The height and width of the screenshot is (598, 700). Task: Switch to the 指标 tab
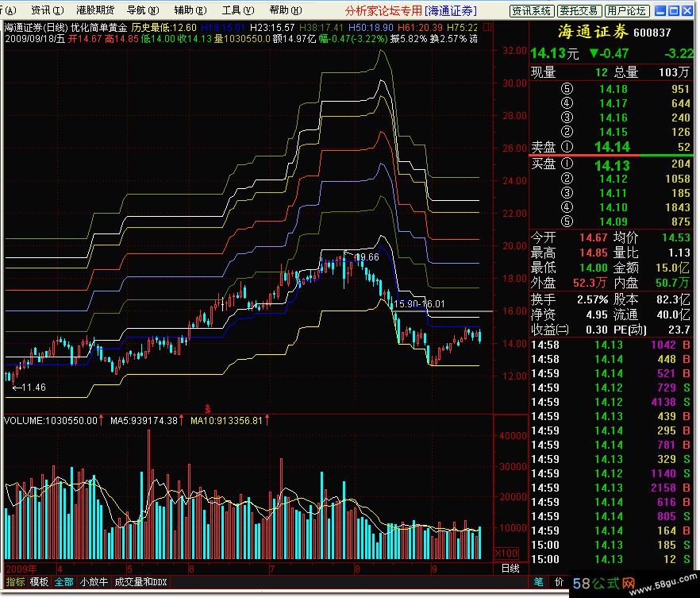tap(15, 582)
